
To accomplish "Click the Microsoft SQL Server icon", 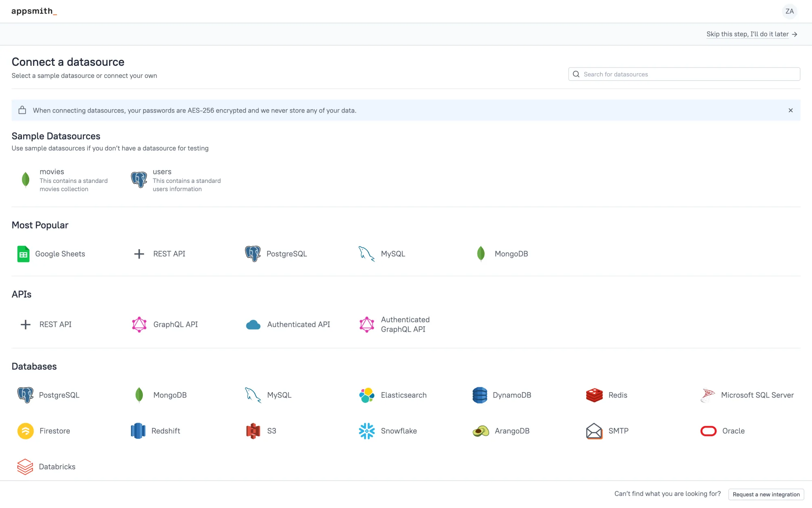I will (x=708, y=395).
